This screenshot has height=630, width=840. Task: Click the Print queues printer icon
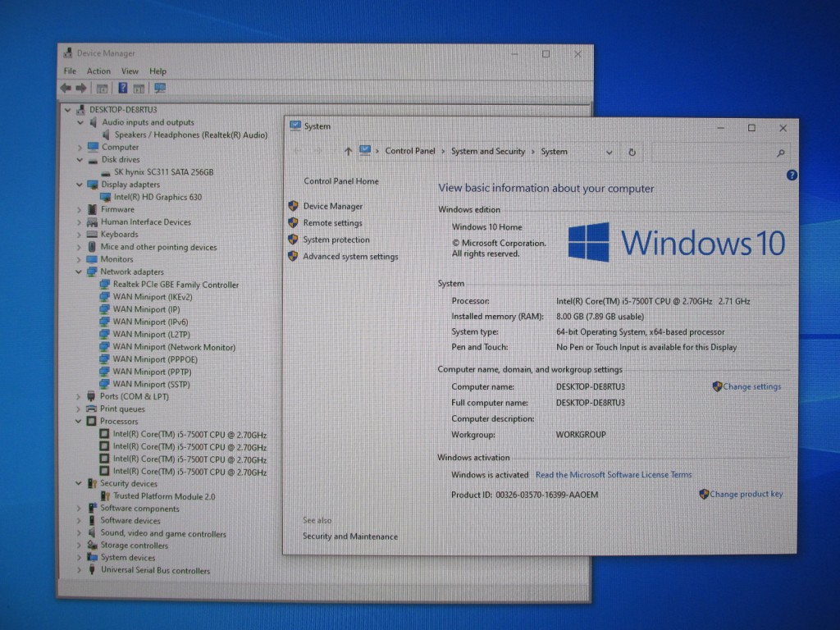click(91, 409)
